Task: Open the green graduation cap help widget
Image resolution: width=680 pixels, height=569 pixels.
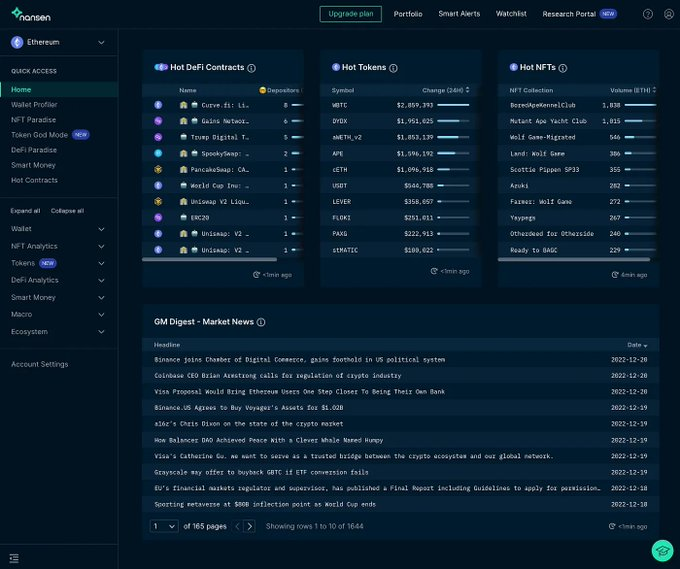Action: (x=662, y=551)
